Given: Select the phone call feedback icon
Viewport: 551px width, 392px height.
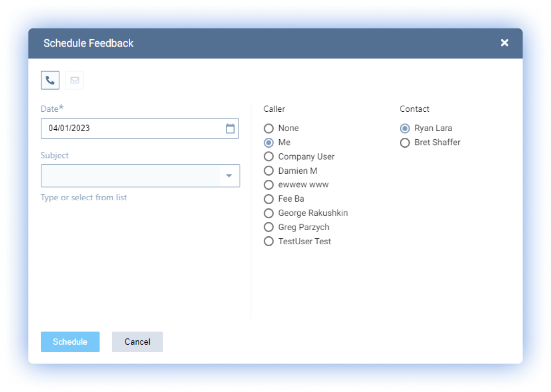Looking at the screenshot, I should pyautogui.click(x=50, y=80).
